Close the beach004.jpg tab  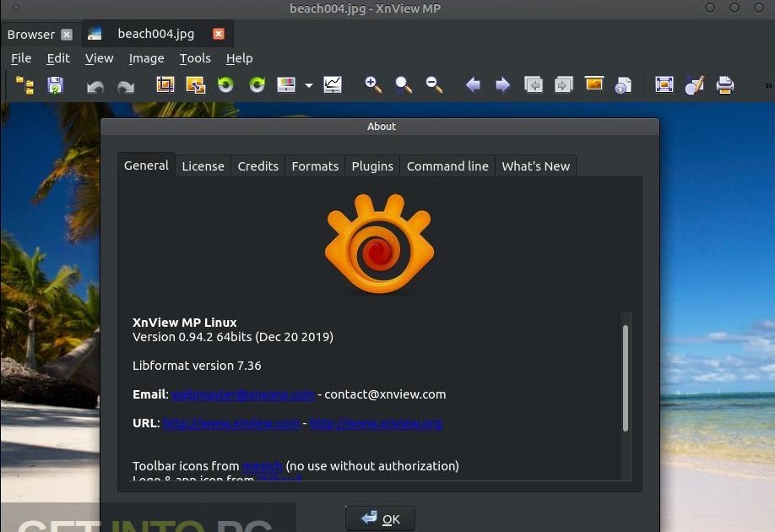(219, 34)
